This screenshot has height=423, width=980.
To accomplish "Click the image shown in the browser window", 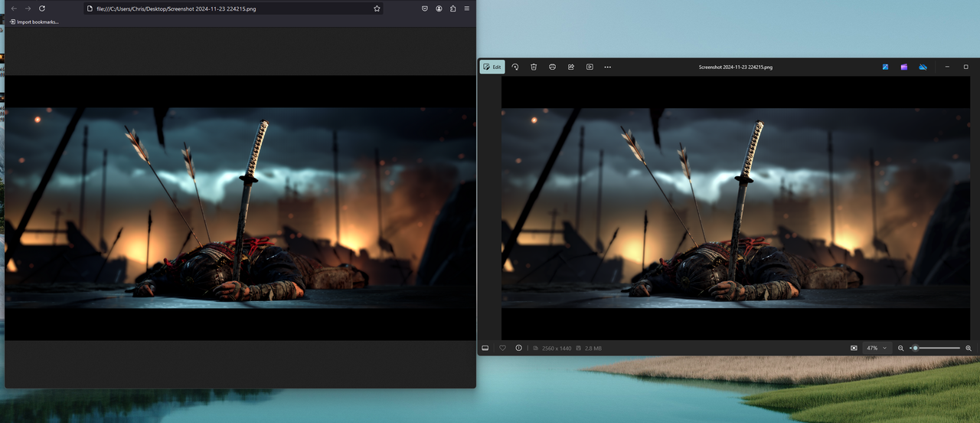I will point(240,208).
